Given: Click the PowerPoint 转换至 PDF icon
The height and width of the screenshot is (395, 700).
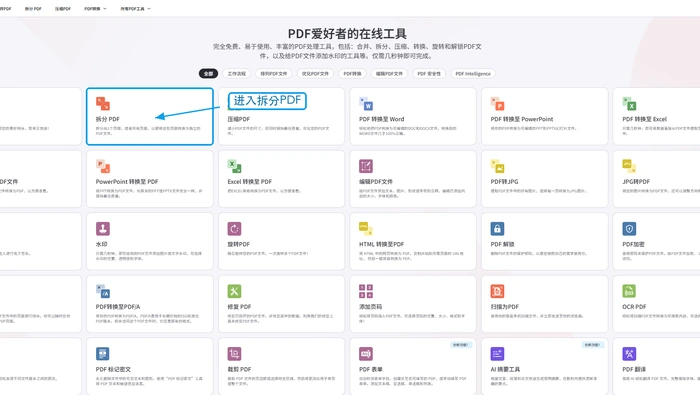Looking at the screenshot, I should [103, 166].
